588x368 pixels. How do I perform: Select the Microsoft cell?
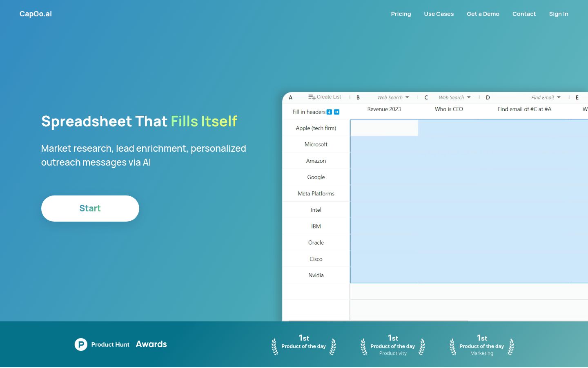316,144
